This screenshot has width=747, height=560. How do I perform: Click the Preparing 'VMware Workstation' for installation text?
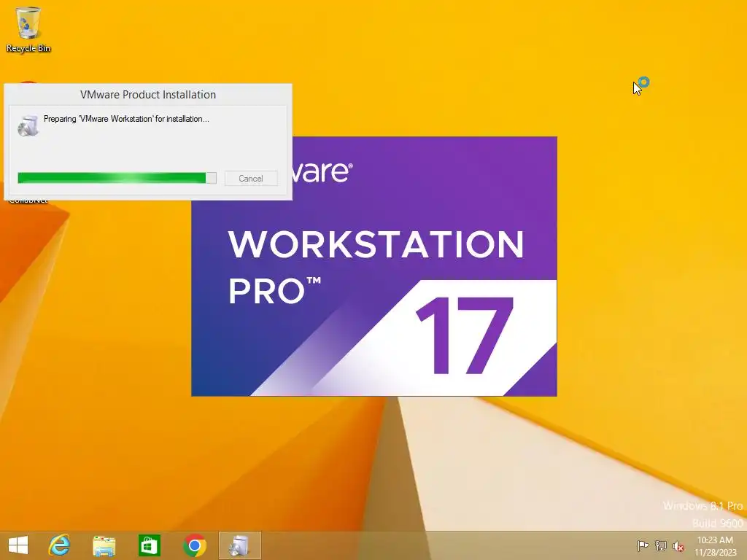pyautogui.click(x=126, y=119)
